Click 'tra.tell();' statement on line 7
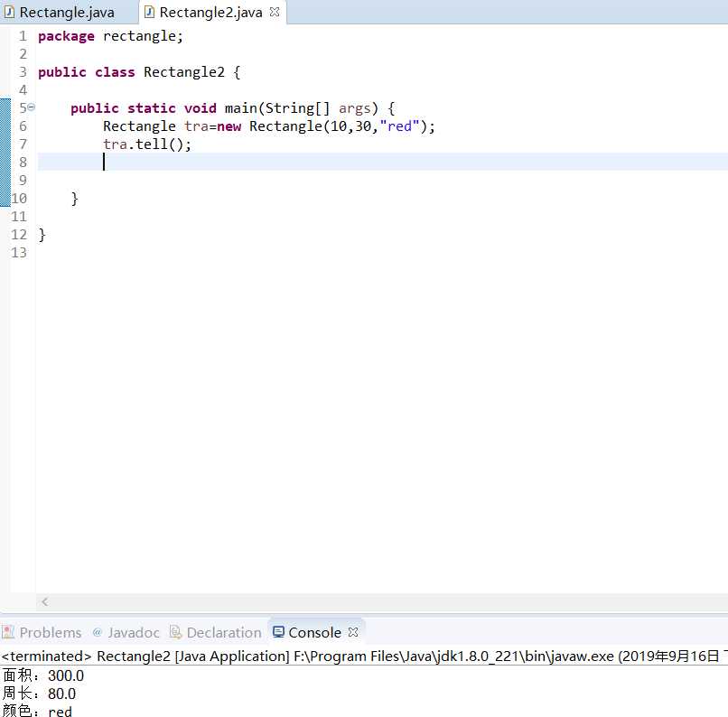 click(146, 144)
